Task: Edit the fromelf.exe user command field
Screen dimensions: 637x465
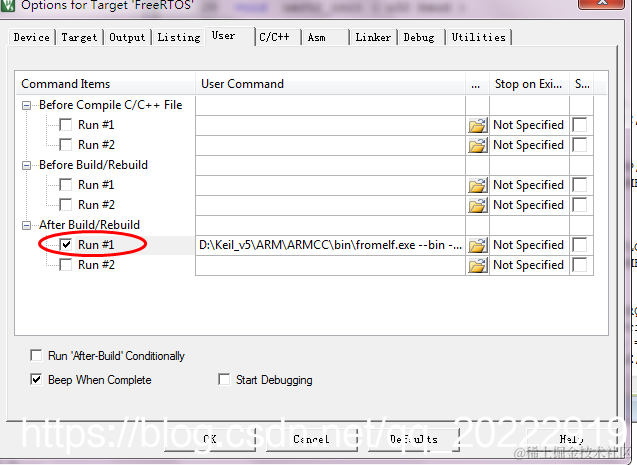Action: [330, 245]
